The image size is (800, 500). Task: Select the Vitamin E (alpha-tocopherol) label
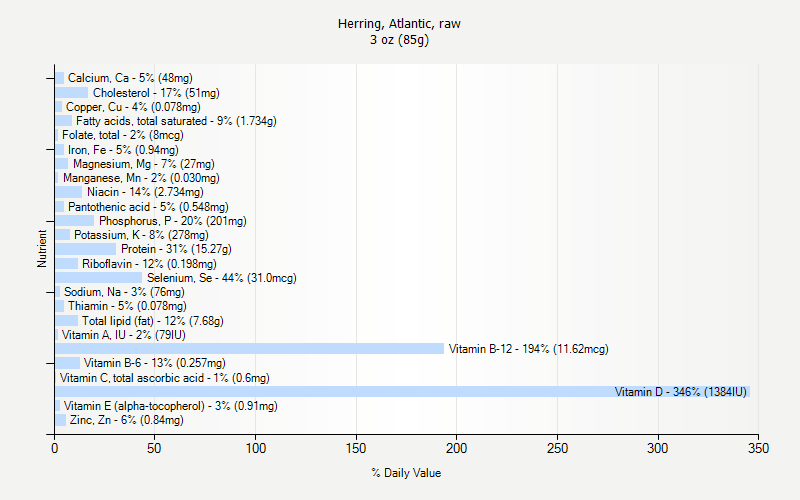[170, 406]
